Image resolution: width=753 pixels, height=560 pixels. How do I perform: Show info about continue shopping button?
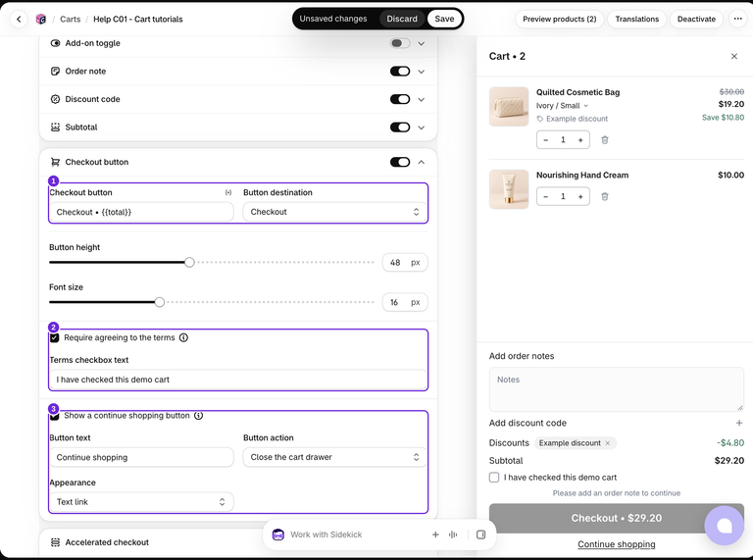tap(198, 416)
